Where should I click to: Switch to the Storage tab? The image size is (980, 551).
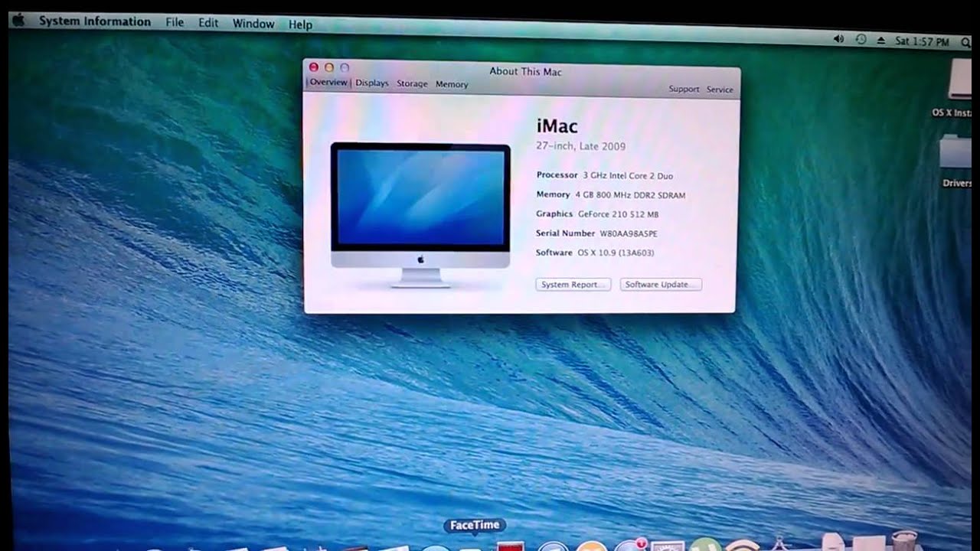coord(412,83)
